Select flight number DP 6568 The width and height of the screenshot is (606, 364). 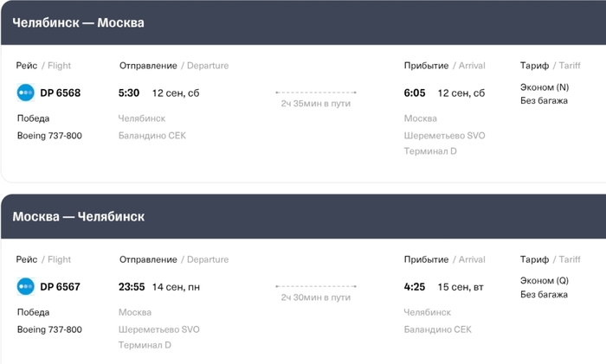point(61,93)
